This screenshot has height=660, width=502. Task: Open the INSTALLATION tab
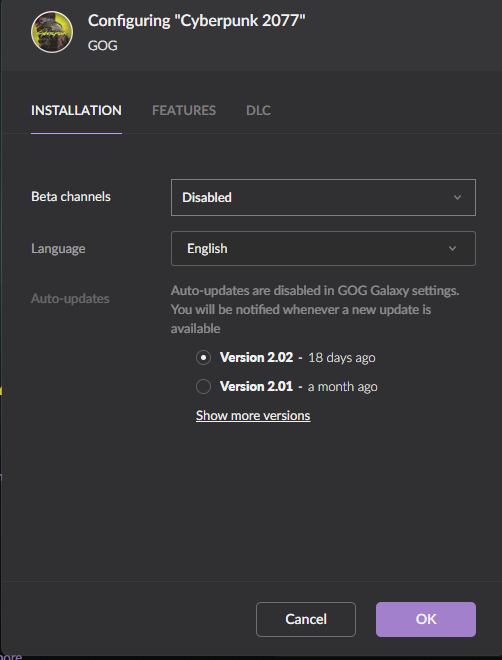pyautogui.click(x=76, y=110)
